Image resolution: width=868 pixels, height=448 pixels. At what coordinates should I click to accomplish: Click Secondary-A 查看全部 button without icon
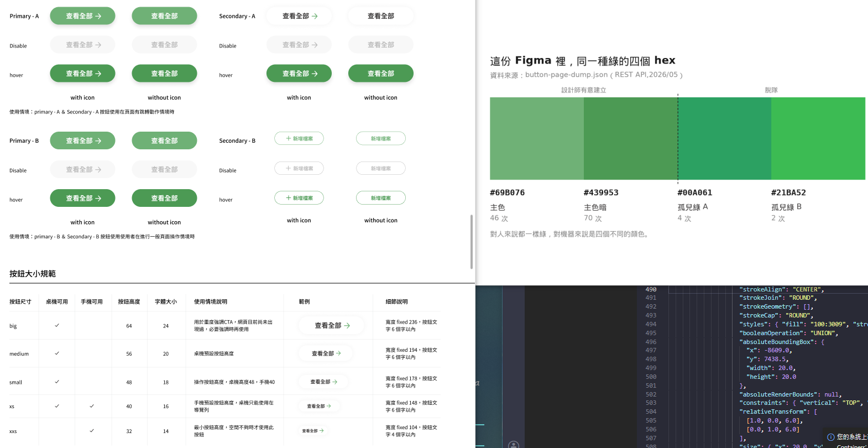click(x=381, y=16)
